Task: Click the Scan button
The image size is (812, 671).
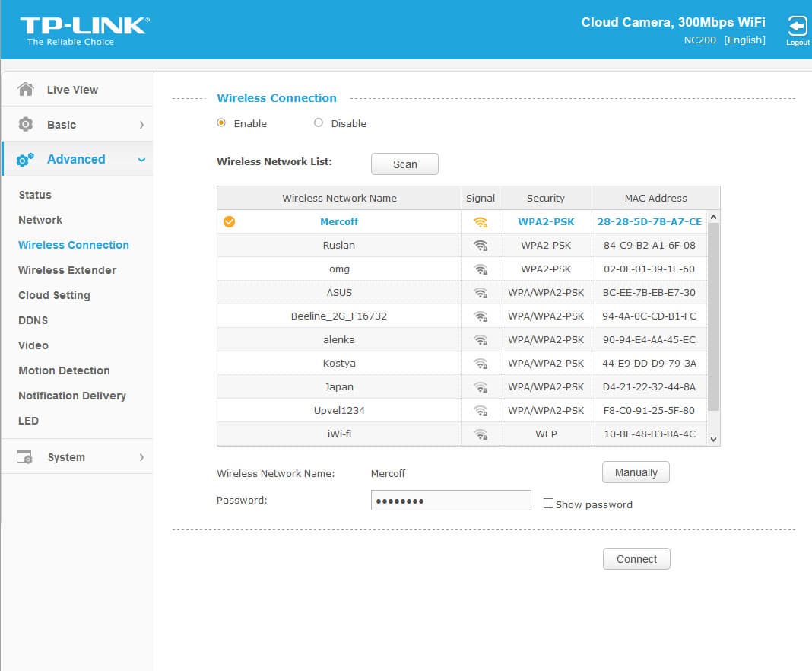Action: [x=404, y=164]
